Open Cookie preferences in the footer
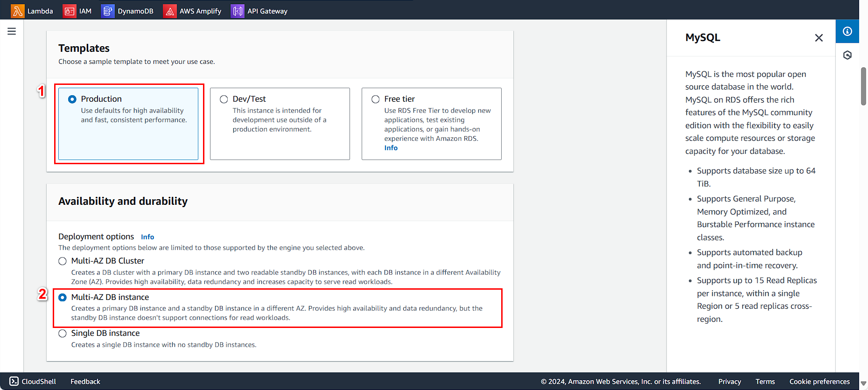The width and height of the screenshot is (868, 390). [819, 381]
